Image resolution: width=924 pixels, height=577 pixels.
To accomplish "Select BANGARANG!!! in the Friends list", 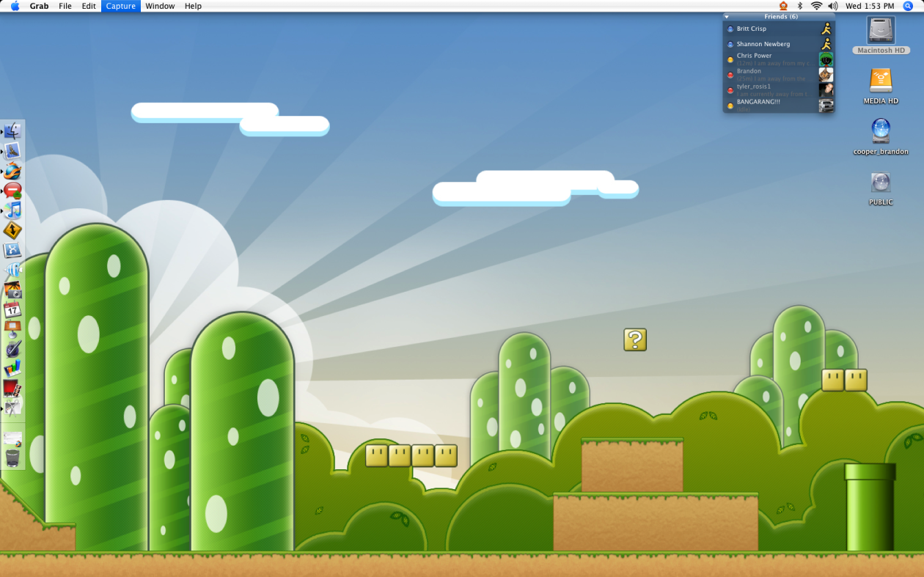I will click(779, 106).
